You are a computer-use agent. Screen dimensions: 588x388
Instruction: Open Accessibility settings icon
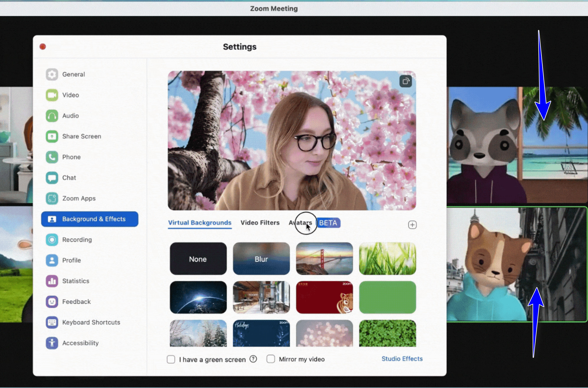point(52,343)
